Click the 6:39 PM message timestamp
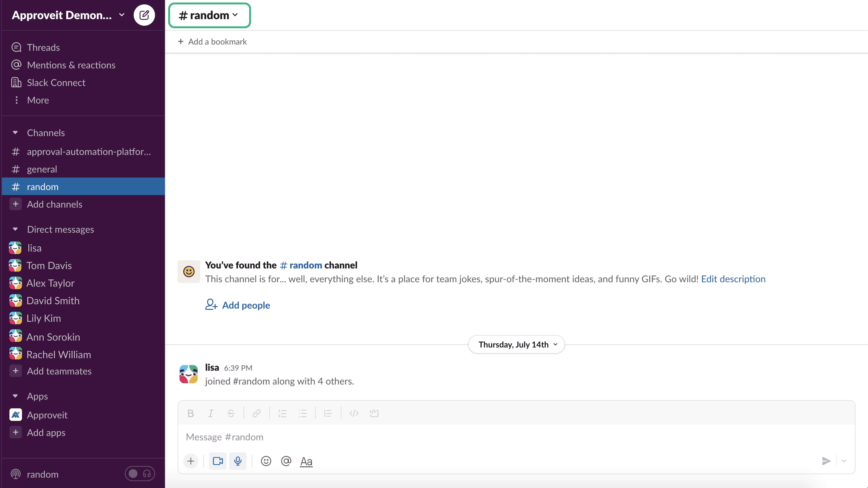This screenshot has width=868, height=488. (x=238, y=368)
